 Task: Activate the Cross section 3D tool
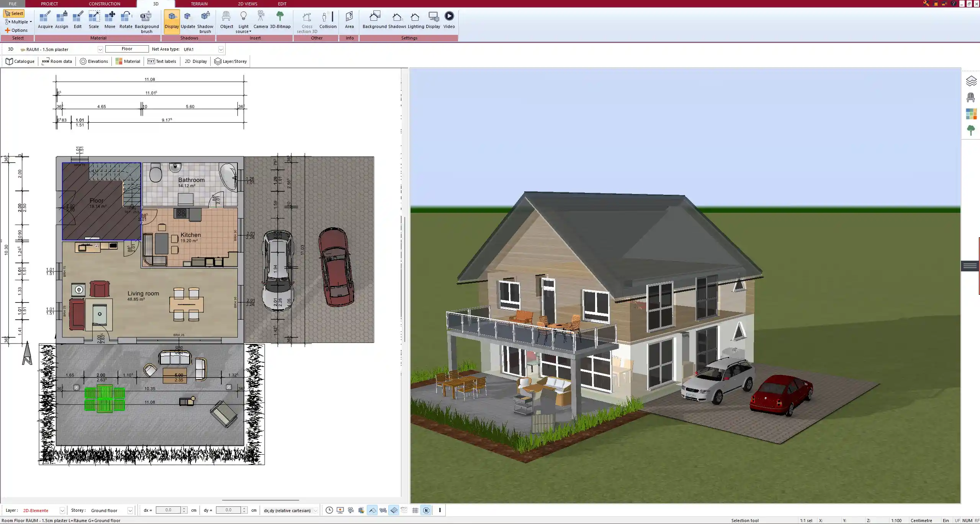tap(306, 21)
